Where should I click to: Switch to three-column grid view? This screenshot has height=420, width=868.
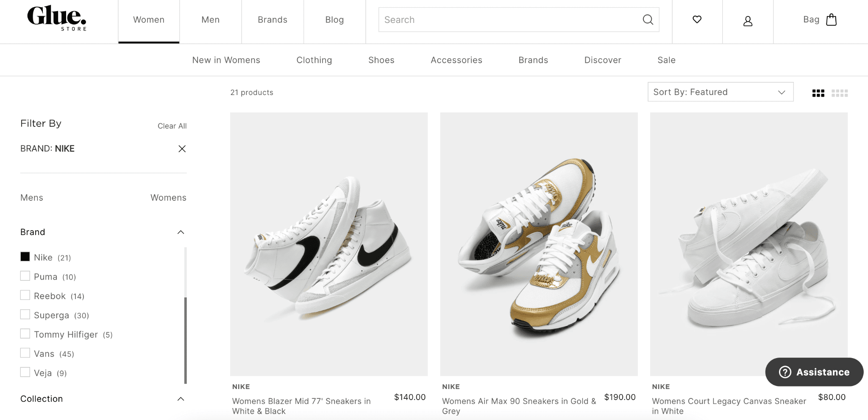(x=818, y=93)
